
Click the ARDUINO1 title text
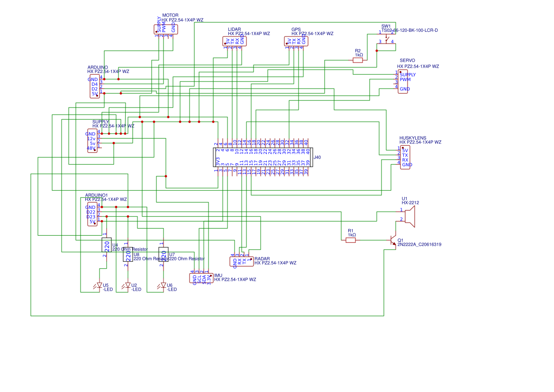coord(96,195)
